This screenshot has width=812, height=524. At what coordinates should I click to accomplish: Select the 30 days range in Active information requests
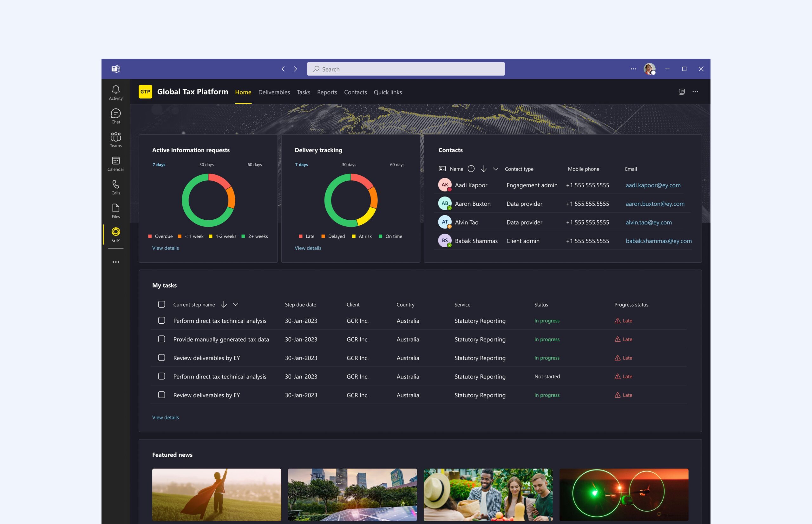[x=206, y=165]
